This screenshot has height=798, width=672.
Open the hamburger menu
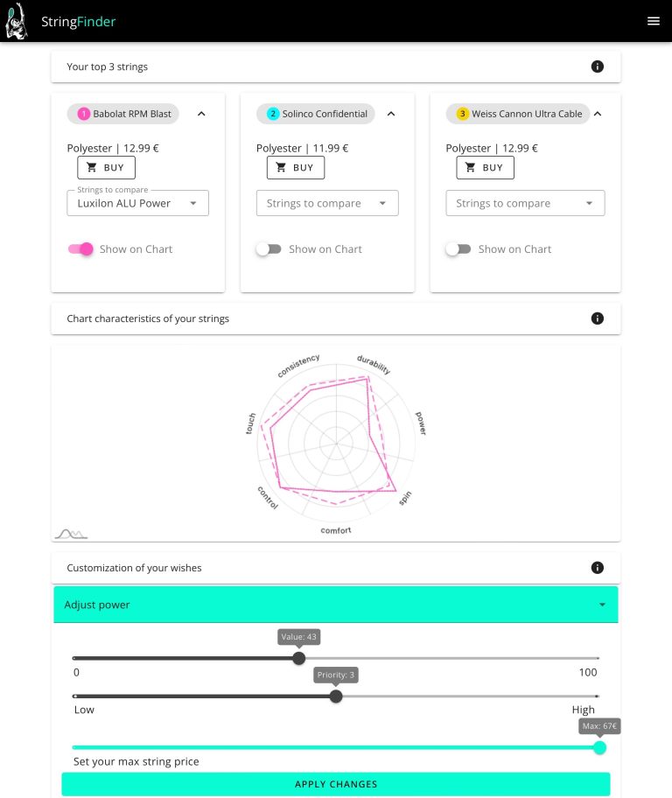point(653,21)
